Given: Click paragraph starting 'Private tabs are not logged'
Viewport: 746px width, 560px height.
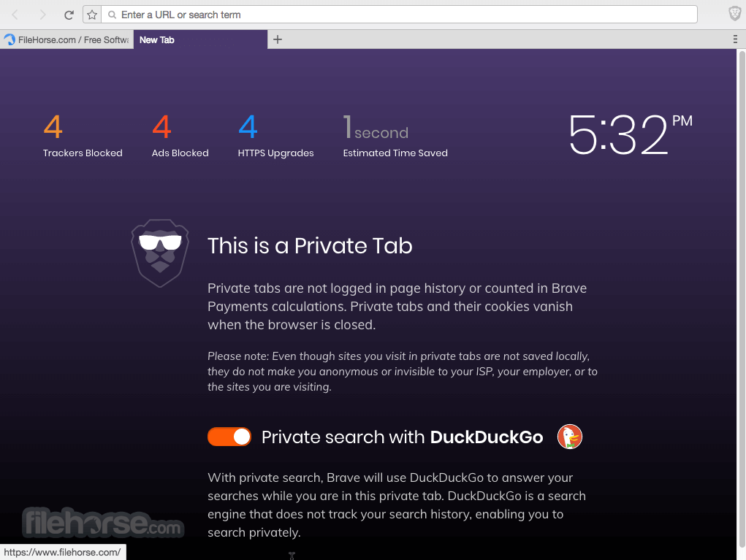Looking at the screenshot, I should coord(397,306).
